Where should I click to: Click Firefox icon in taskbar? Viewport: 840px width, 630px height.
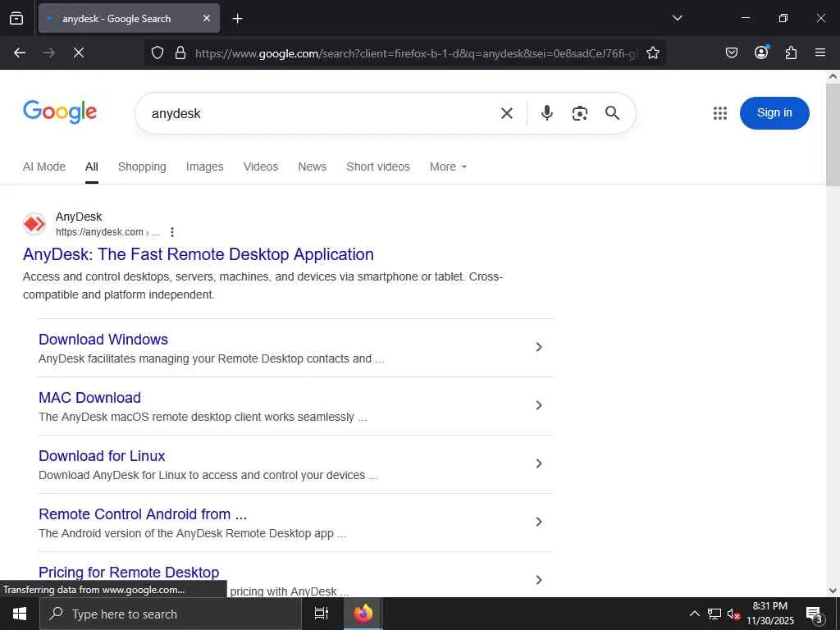[363, 614]
